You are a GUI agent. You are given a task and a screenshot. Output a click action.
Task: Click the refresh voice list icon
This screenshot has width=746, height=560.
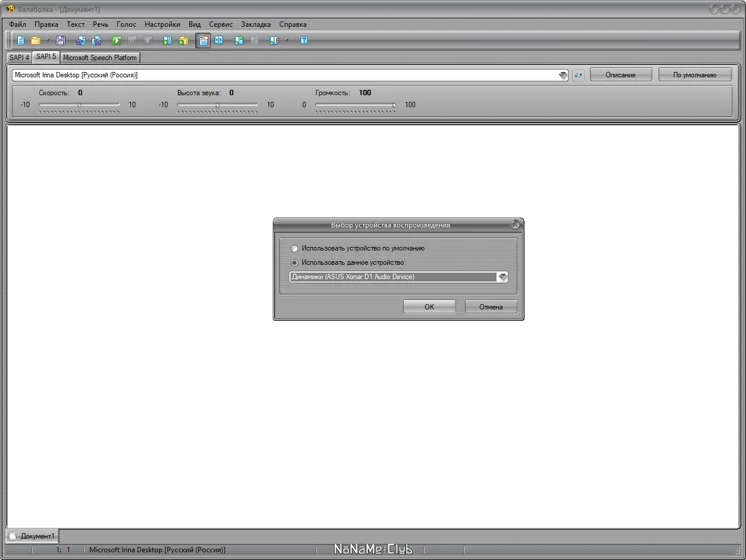pos(578,75)
